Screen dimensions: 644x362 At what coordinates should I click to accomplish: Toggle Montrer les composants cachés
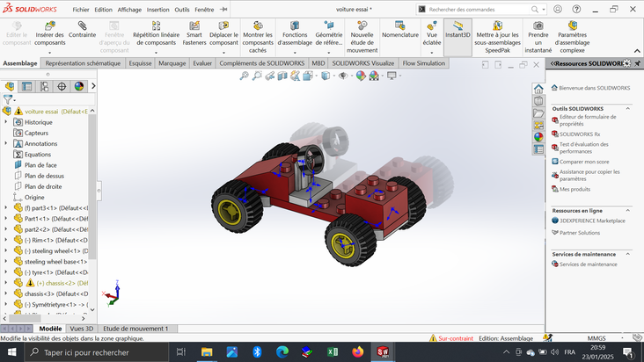point(257,26)
